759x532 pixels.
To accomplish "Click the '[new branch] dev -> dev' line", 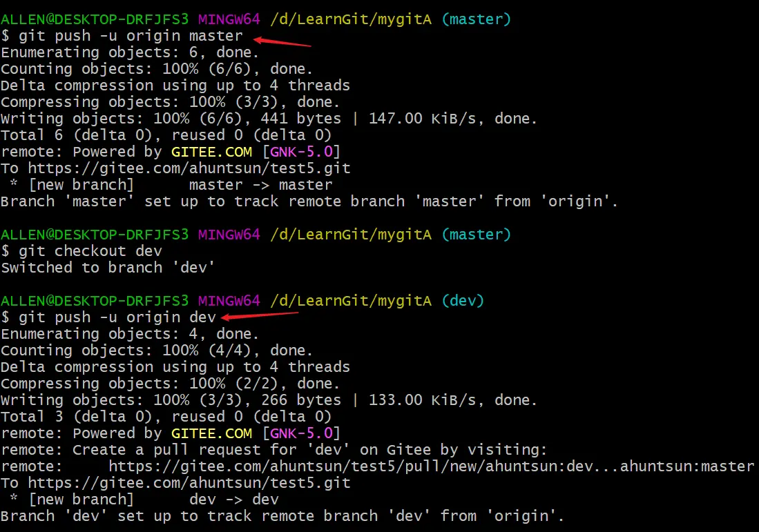I will (144, 499).
